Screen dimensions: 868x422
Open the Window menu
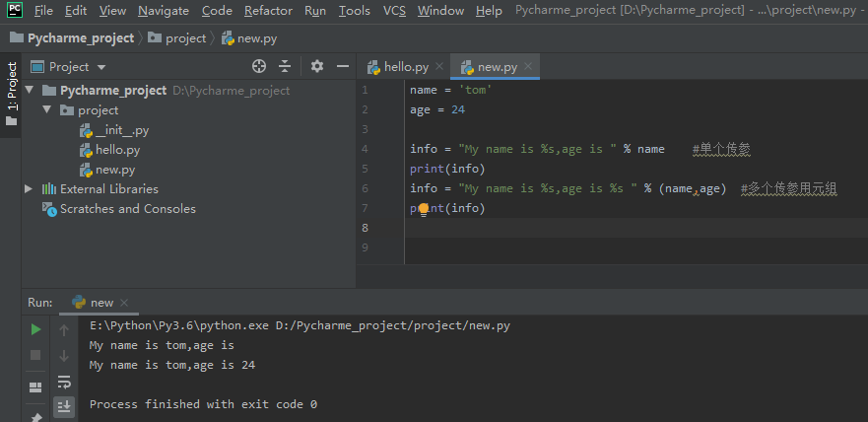[x=440, y=11]
